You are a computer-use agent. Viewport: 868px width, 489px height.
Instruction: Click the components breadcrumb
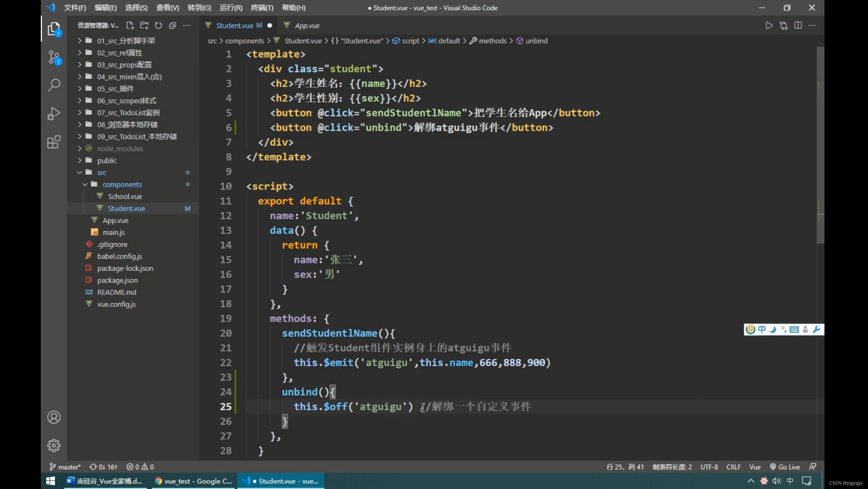(245, 41)
